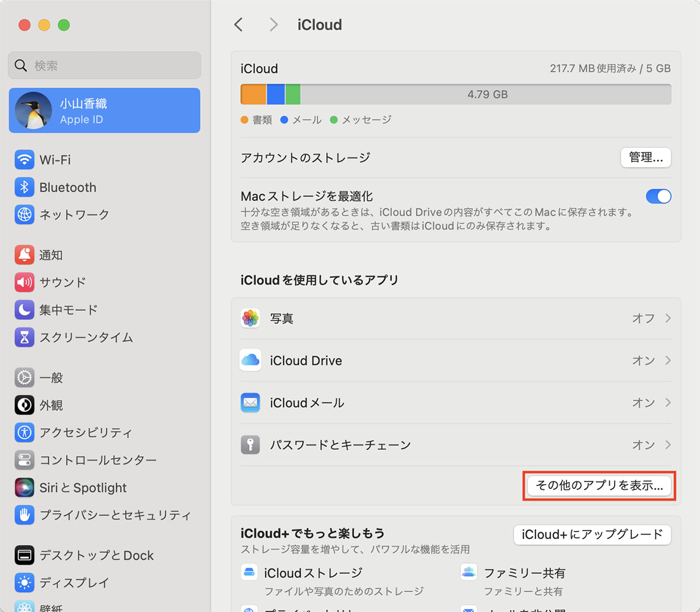Click the ネットワーク globe icon
Image resolution: width=700 pixels, height=612 pixels.
(x=24, y=215)
